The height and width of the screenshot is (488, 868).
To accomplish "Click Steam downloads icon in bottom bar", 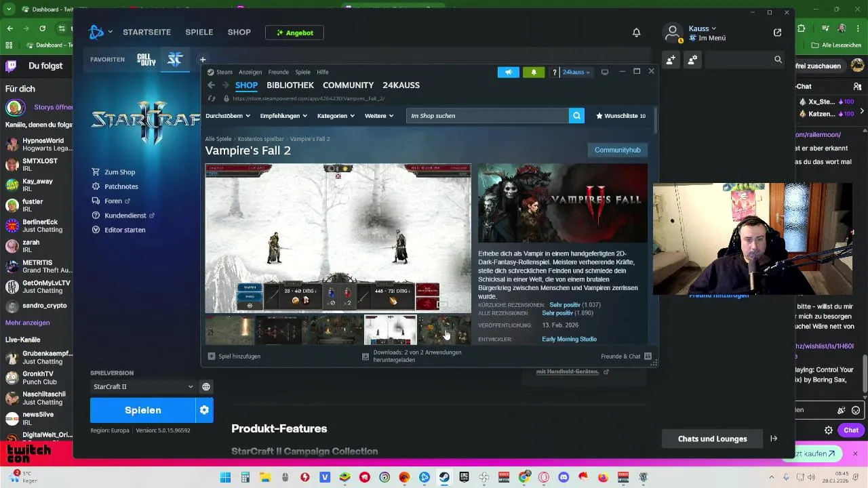I will point(366,357).
